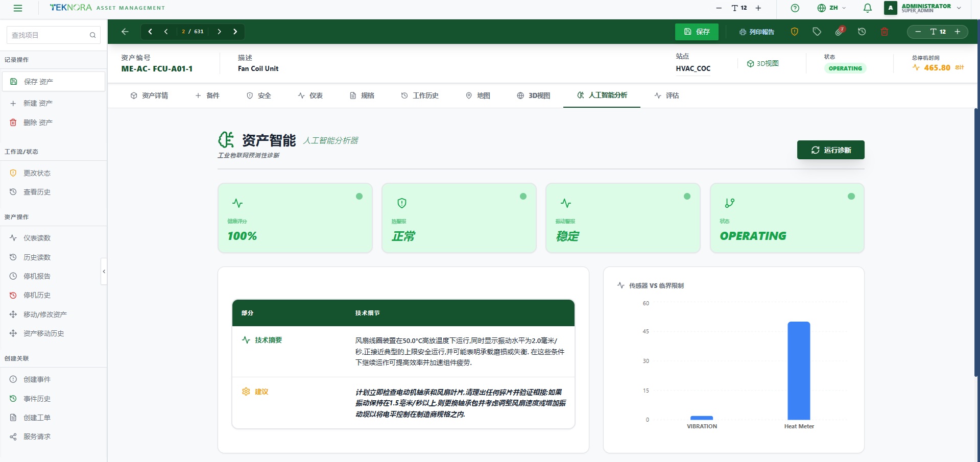Open 创建工单 in sidebar
Image resolution: width=980 pixels, height=462 pixels.
(x=53, y=418)
